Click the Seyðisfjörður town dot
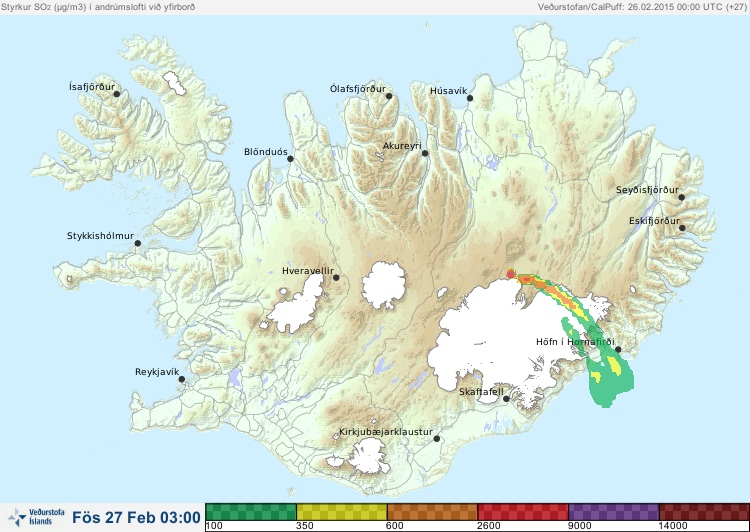 681,197
